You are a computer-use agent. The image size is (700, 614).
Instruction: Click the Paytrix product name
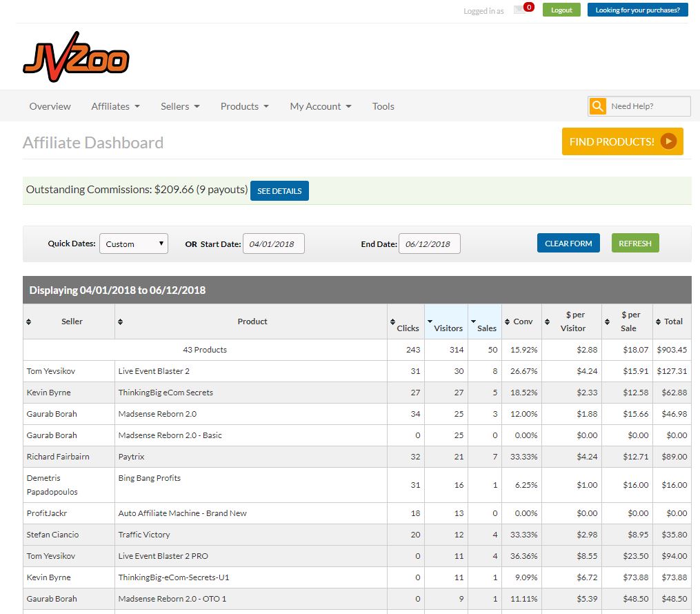pyautogui.click(x=131, y=457)
